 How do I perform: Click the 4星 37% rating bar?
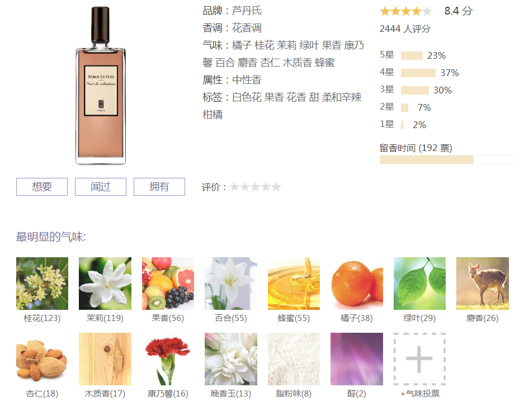coord(418,73)
